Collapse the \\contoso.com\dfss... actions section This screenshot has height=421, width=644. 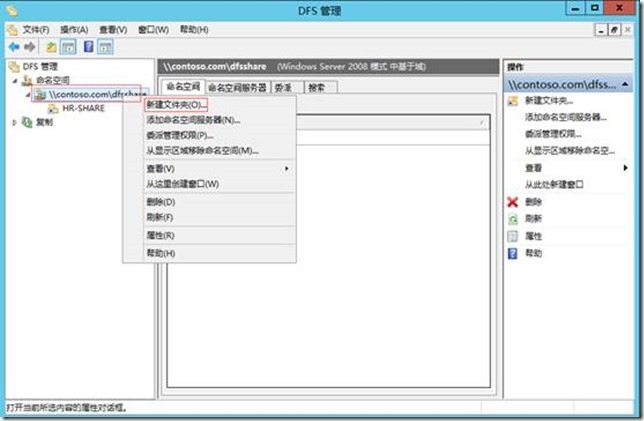coord(625,84)
